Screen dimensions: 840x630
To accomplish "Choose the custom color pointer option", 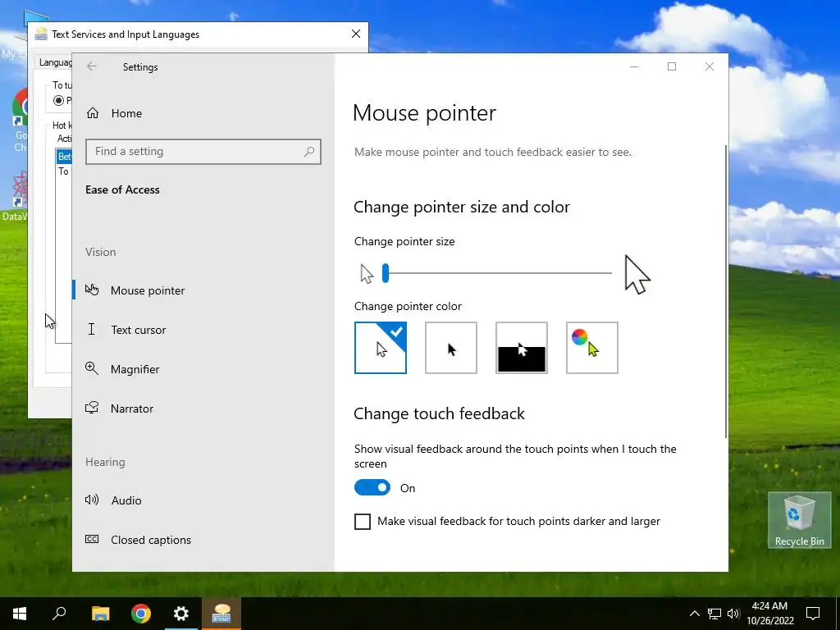I will coord(592,348).
